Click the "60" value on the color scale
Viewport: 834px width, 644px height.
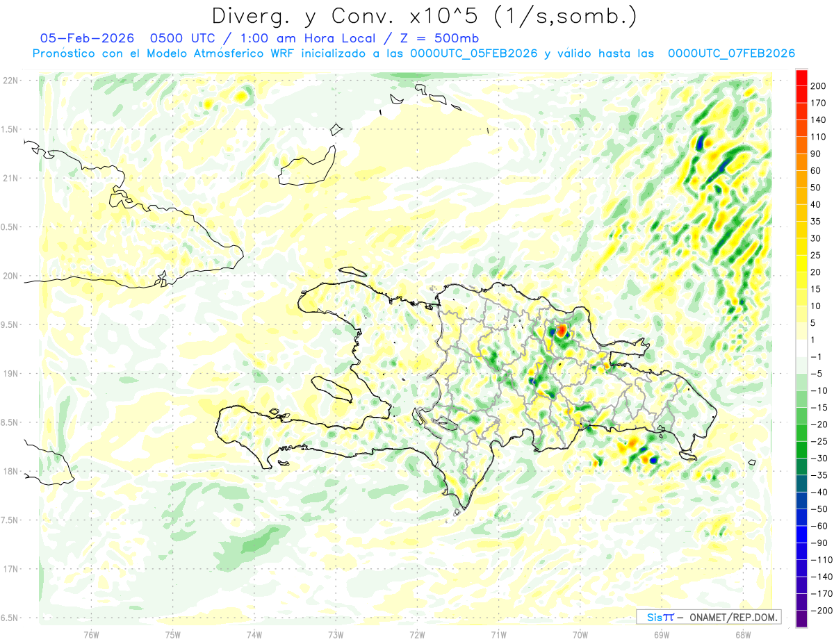click(816, 171)
